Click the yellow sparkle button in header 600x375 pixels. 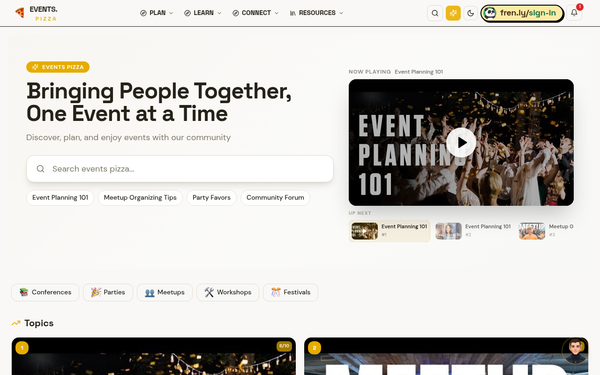click(x=453, y=13)
